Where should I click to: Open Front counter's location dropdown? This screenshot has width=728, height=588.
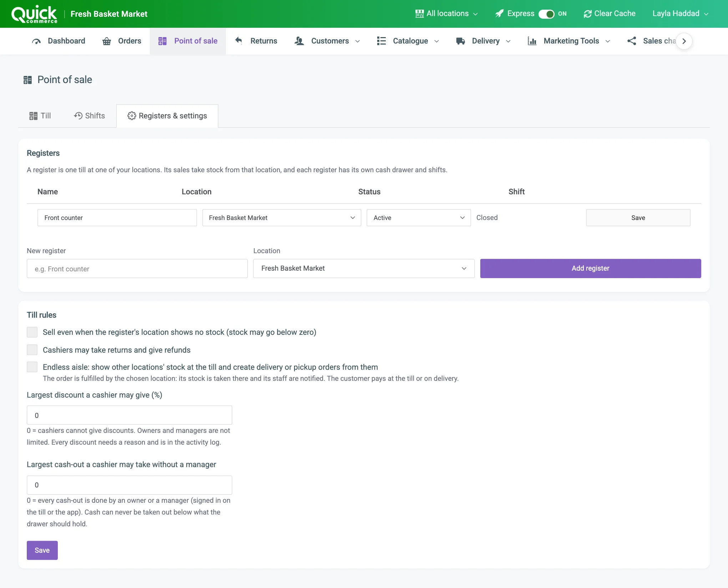click(x=282, y=218)
